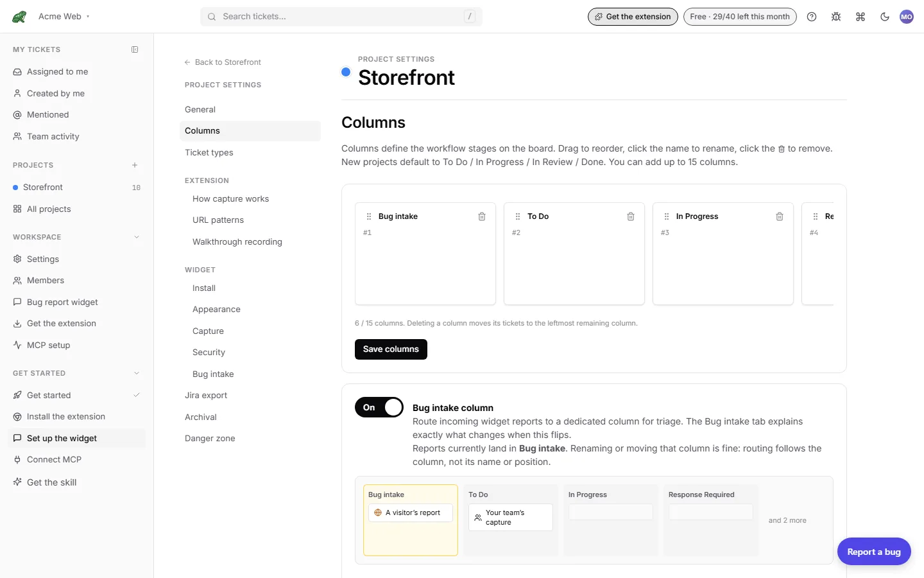
Task: Go back to Storefront
Action: point(223,62)
